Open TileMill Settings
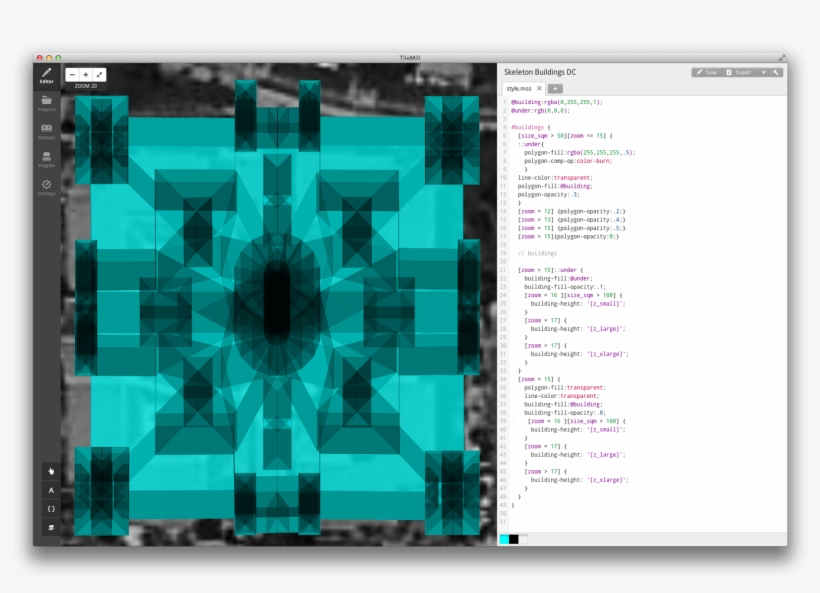This screenshot has height=593, width=820. 47,184
